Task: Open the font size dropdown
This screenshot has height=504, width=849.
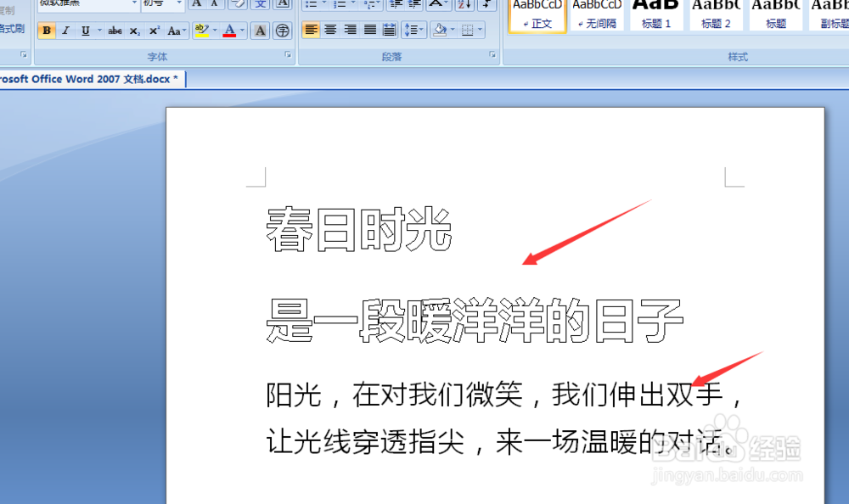Action: (178, 5)
